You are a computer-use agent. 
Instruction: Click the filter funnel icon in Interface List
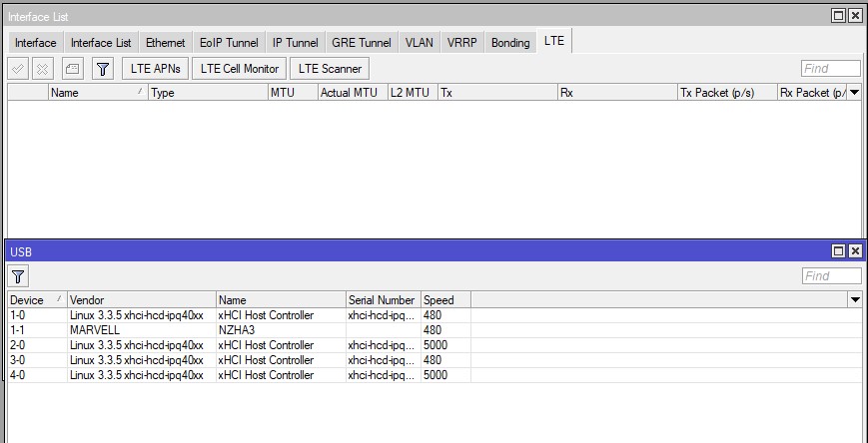(103, 69)
